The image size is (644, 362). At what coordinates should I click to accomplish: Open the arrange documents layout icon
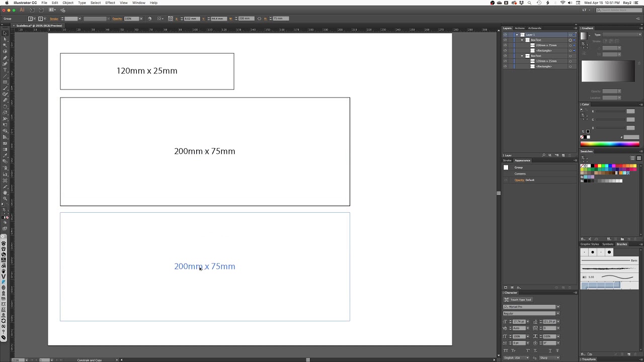[52, 10]
